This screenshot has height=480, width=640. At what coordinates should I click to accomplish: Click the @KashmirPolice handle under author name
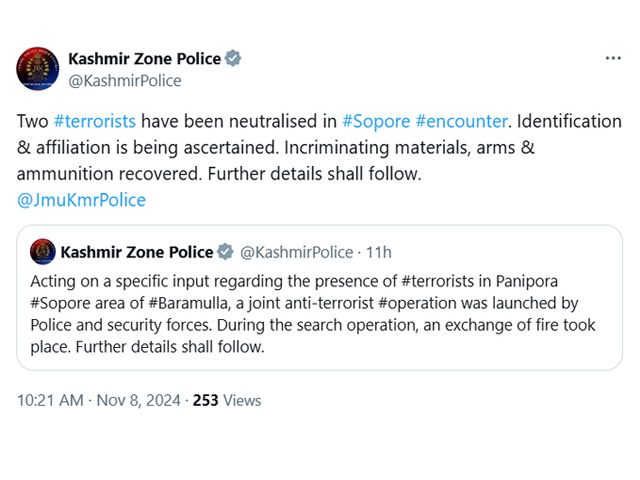125,81
